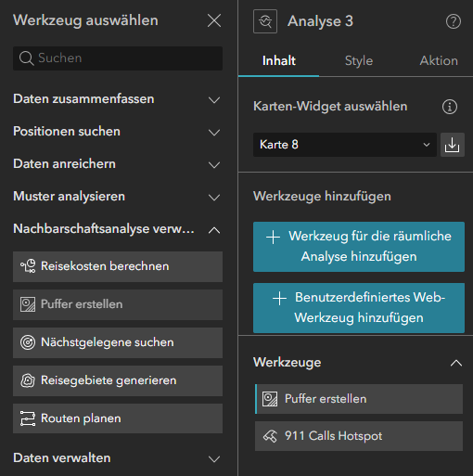Click the Positionen suchen heading text
The image size is (473, 476).
[67, 132]
